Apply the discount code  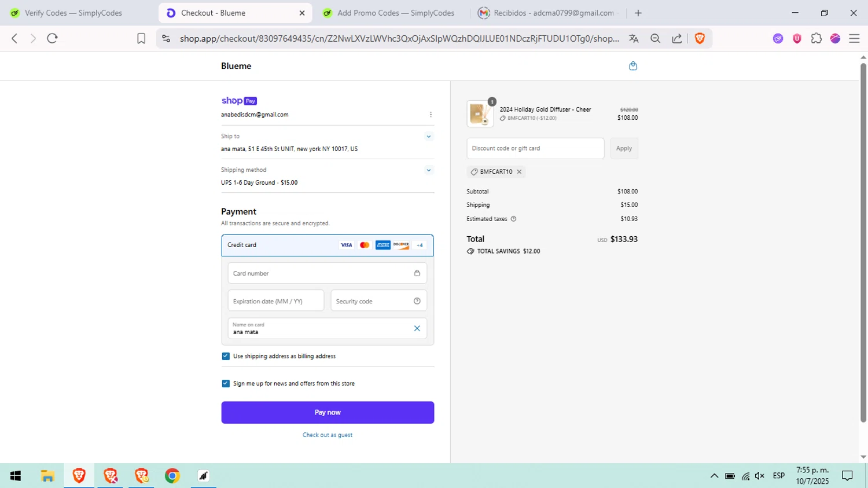point(624,149)
